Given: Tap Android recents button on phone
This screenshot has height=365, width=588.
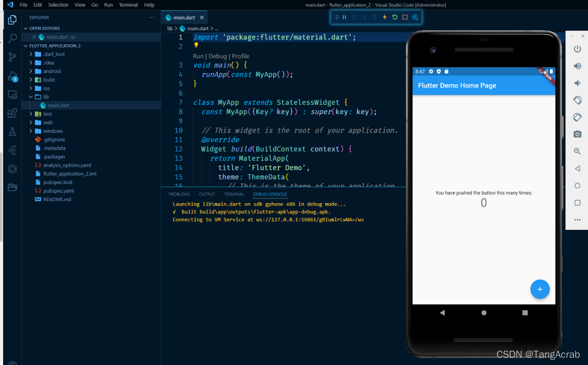Looking at the screenshot, I should pyautogui.click(x=525, y=313).
